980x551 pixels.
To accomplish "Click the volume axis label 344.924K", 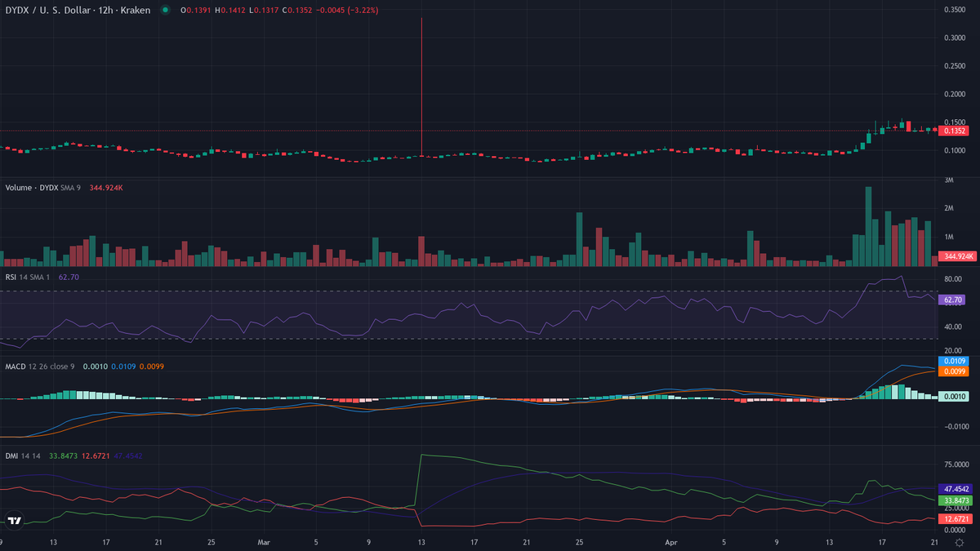I will click(x=956, y=256).
